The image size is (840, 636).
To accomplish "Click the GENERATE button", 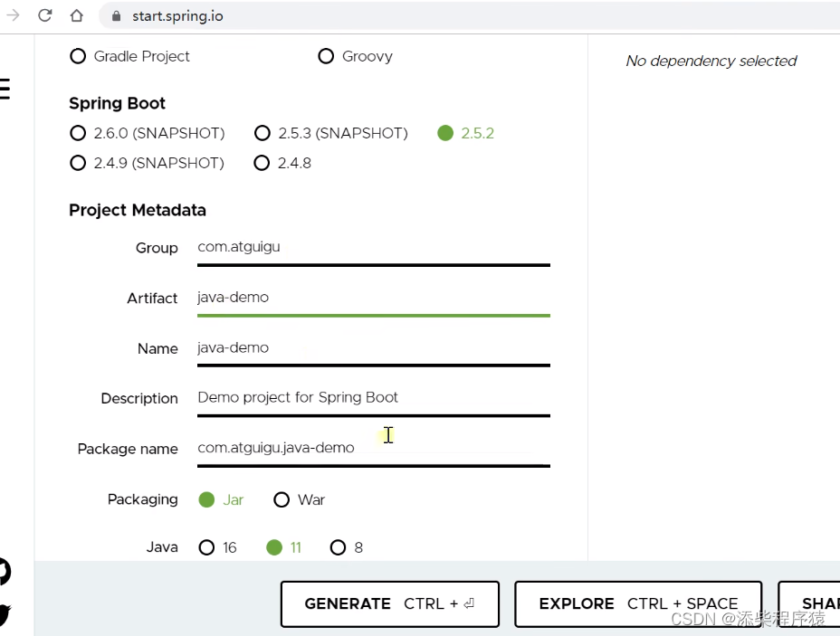I will point(390,603).
